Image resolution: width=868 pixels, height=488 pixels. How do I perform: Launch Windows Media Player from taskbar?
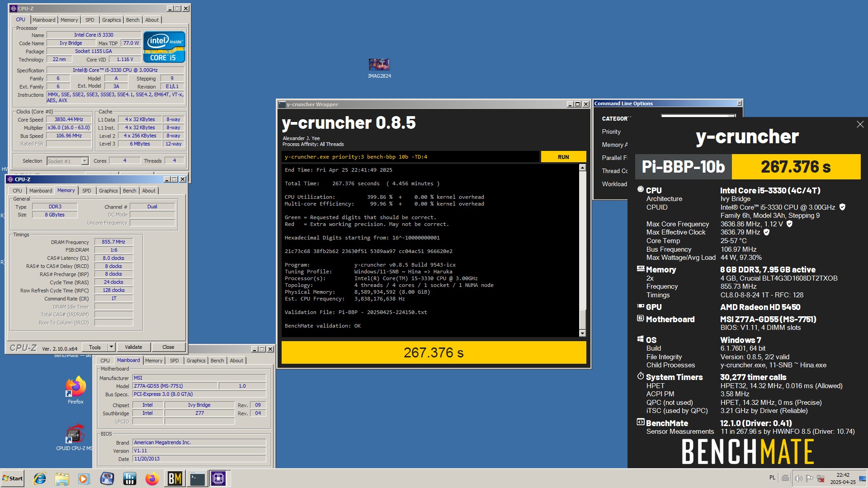[x=84, y=479]
